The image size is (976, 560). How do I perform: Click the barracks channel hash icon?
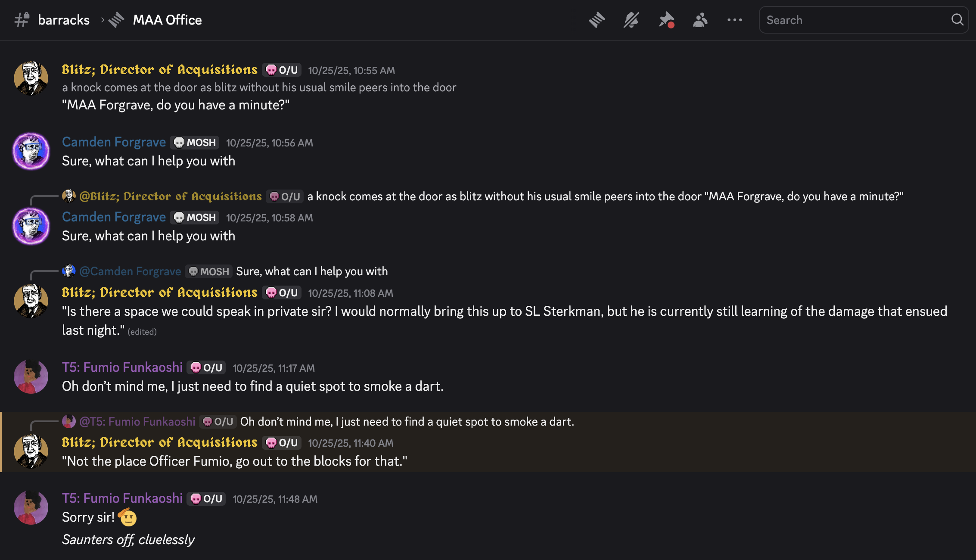pos(22,20)
